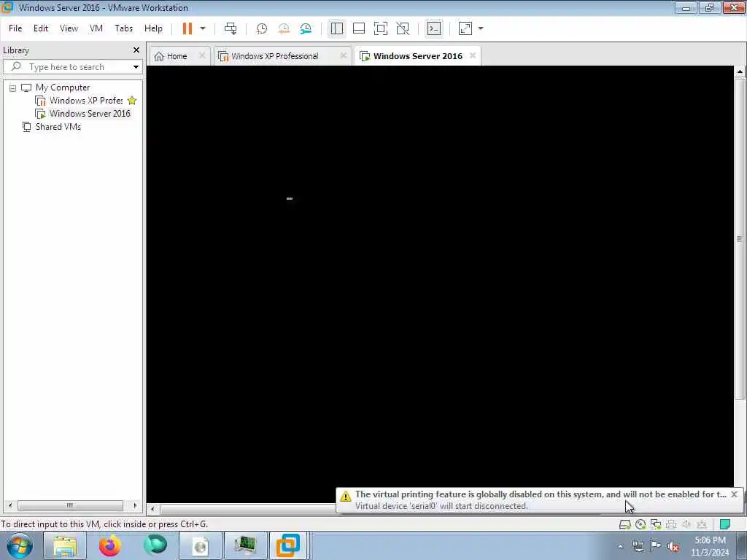
Task: Click library scrollbar right arrow
Action: (x=135, y=505)
